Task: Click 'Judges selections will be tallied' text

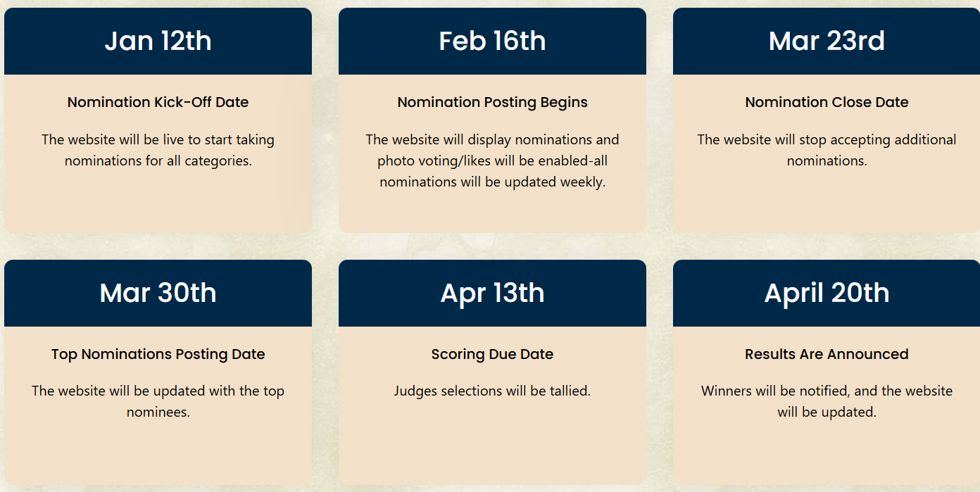Action: coord(492,391)
